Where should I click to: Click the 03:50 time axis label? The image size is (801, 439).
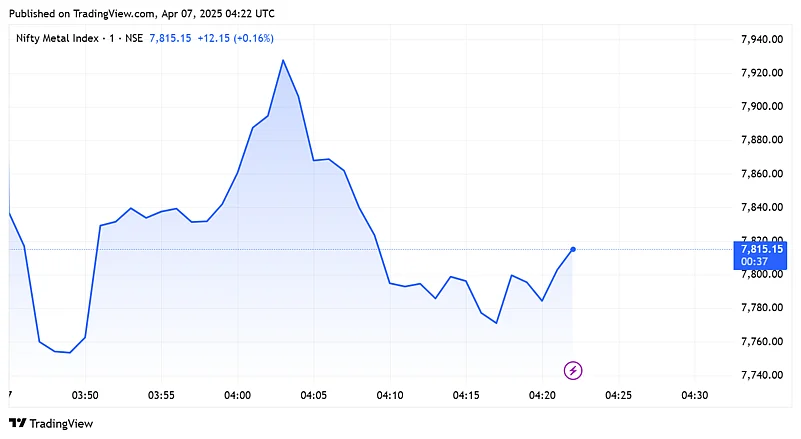click(x=85, y=396)
